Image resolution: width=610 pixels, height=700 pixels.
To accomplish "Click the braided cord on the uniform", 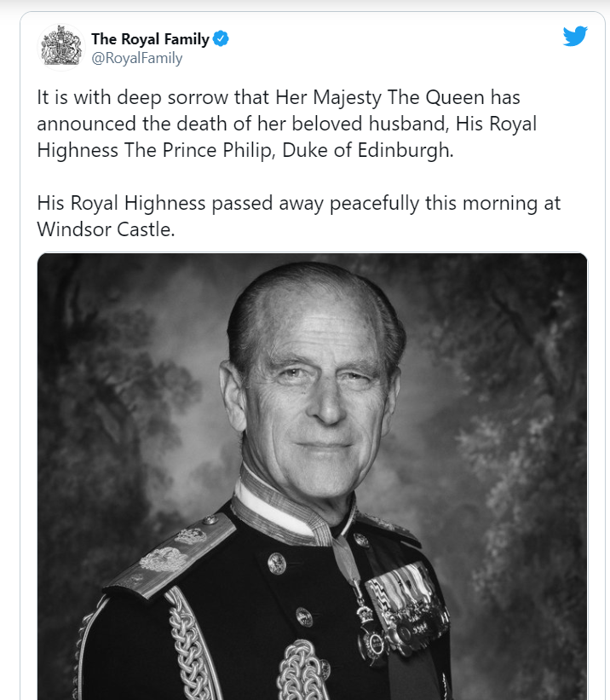I will [188, 643].
